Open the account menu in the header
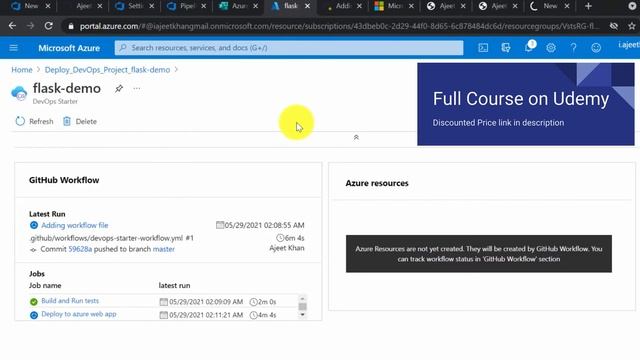The height and width of the screenshot is (360, 640). pyautogui.click(x=629, y=45)
